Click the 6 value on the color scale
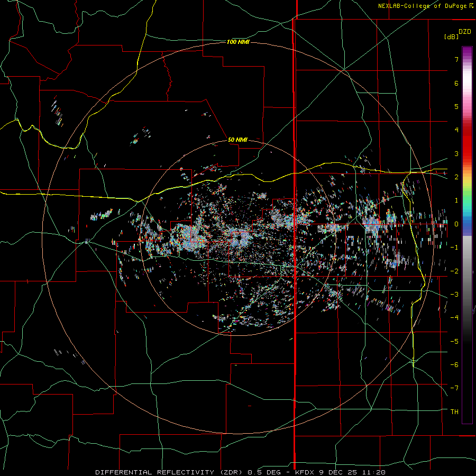The width and height of the screenshot is (476, 476). [x=456, y=83]
